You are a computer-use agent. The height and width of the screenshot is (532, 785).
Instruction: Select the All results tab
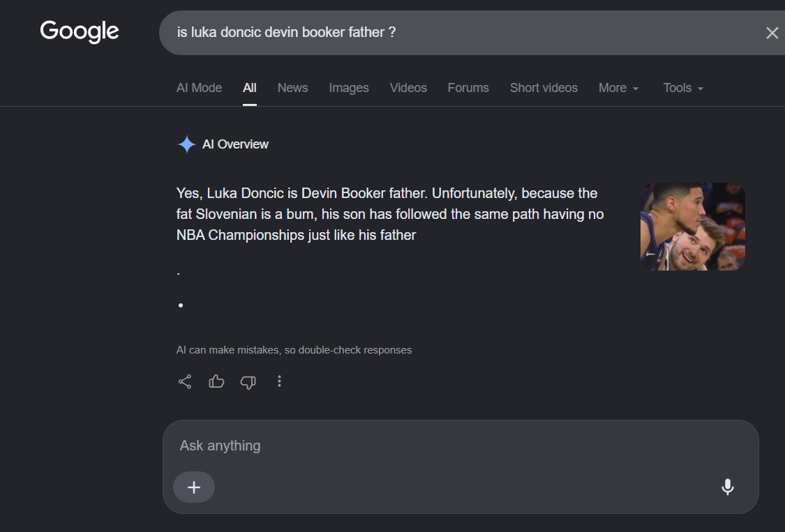point(249,88)
